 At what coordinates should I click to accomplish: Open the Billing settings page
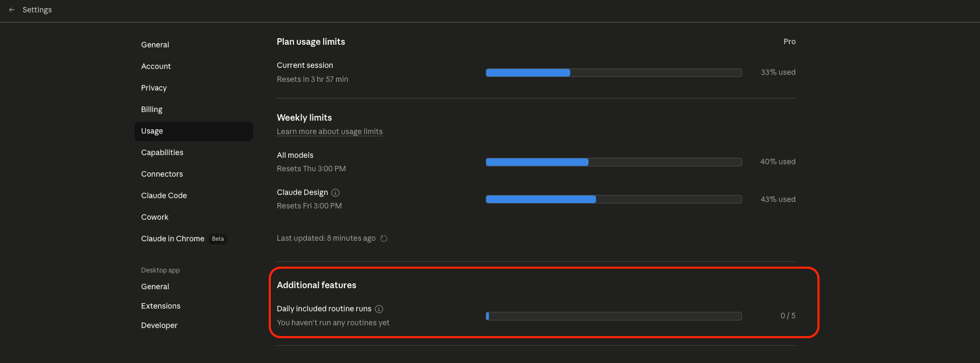(194, 109)
